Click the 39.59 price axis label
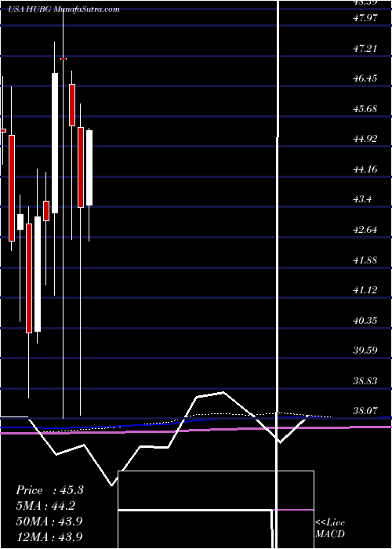Viewport: 392px width, 549px height. click(365, 351)
